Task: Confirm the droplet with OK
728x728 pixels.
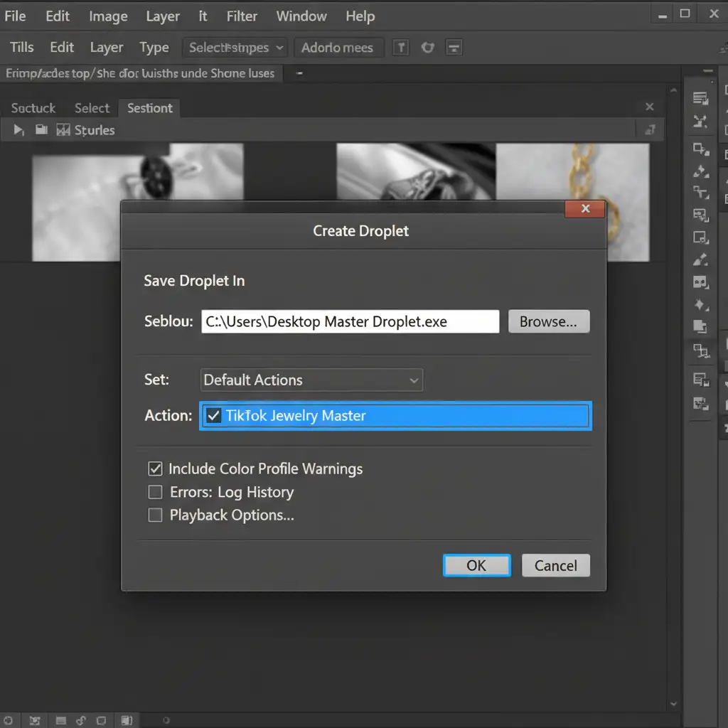Action: tap(477, 565)
